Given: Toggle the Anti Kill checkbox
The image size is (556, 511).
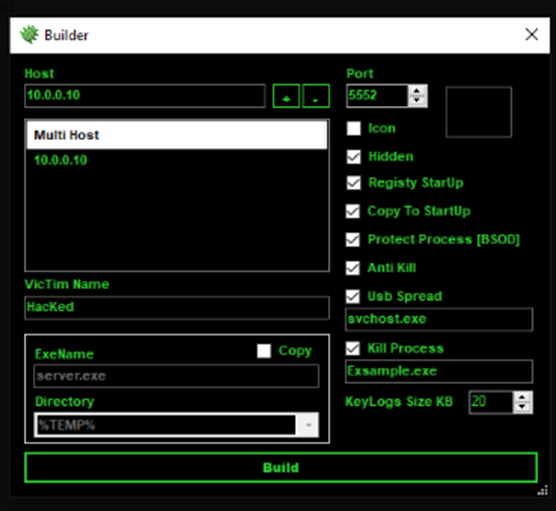Looking at the screenshot, I should [352, 268].
